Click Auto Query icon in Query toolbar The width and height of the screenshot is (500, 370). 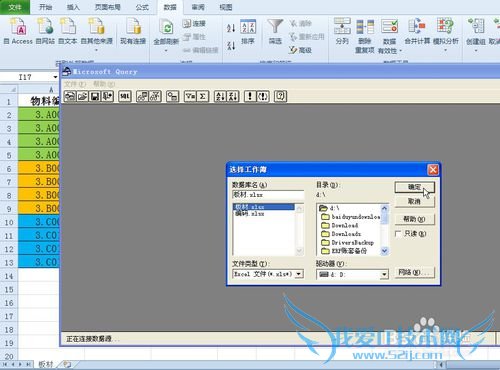tap(263, 96)
